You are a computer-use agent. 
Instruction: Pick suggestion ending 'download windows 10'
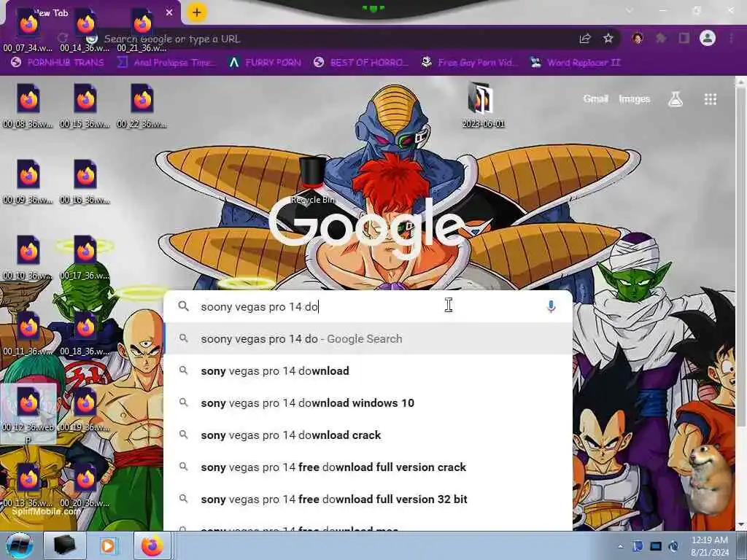pyautogui.click(x=368, y=402)
